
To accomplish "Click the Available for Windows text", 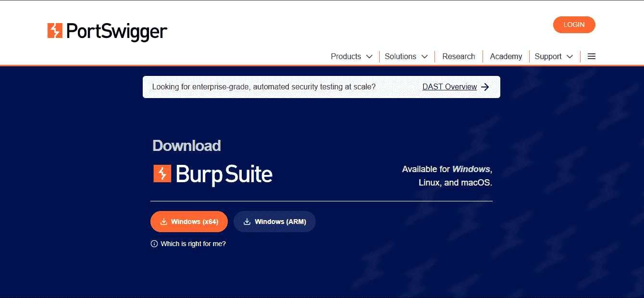I will click(x=447, y=169).
